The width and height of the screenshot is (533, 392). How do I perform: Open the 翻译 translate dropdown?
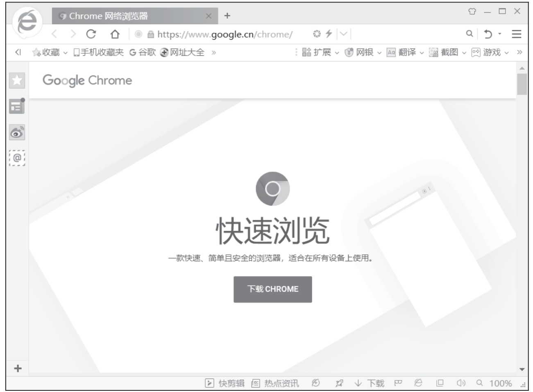pyautogui.click(x=406, y=52)
